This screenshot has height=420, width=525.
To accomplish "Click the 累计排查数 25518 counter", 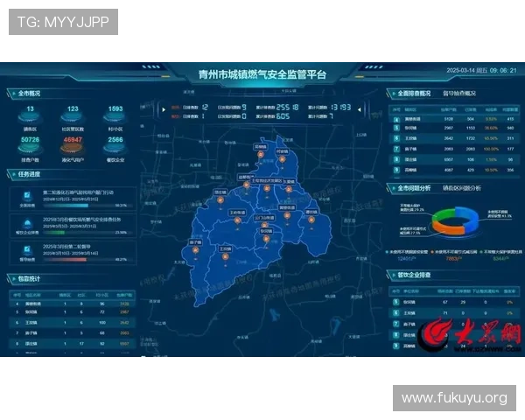I will pos(277,107).
